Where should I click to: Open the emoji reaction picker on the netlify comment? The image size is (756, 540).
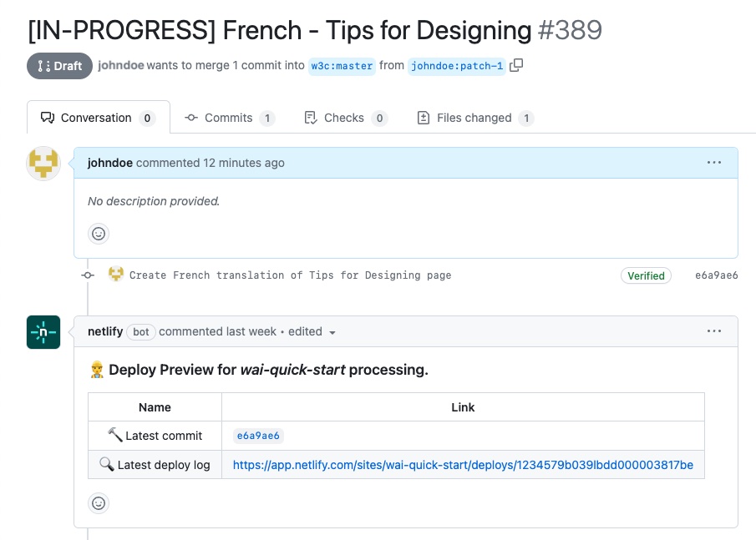click(x=99, y=503)
